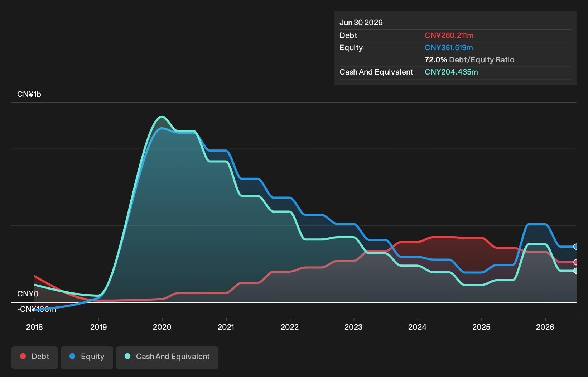Click the Cash value CN¥204.435m

451,72
